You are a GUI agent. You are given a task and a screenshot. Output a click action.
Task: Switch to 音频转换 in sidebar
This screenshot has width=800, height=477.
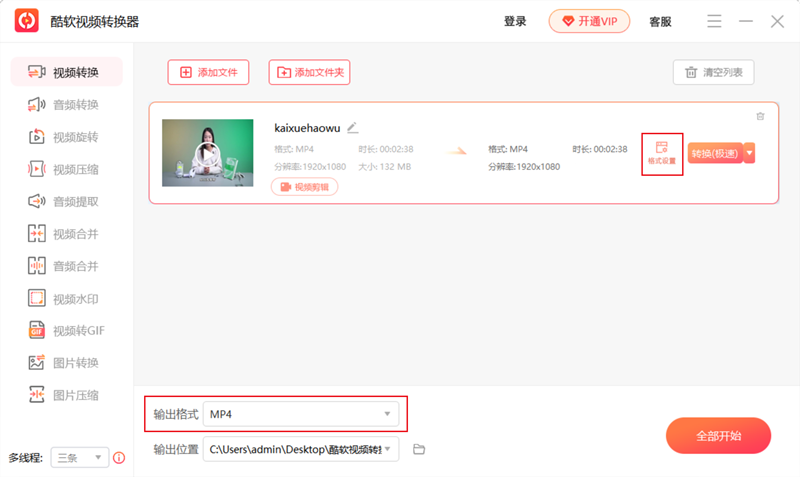66,105
